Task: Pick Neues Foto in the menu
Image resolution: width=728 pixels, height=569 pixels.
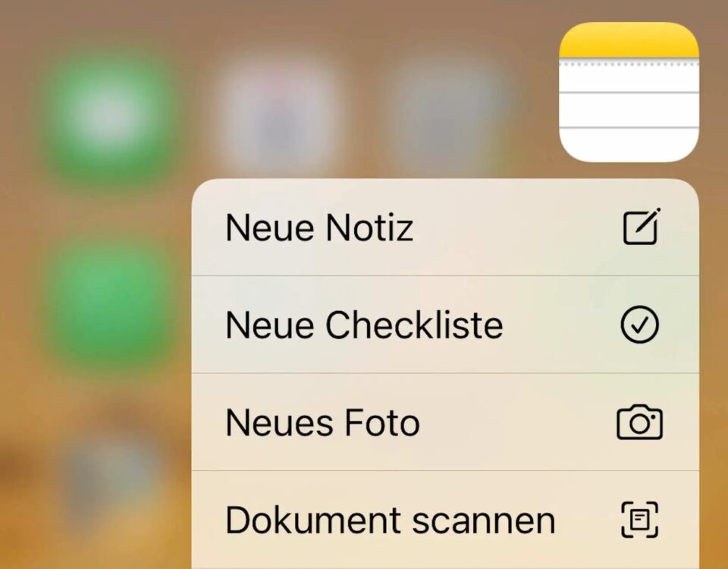Action: (x=445, y=422)
